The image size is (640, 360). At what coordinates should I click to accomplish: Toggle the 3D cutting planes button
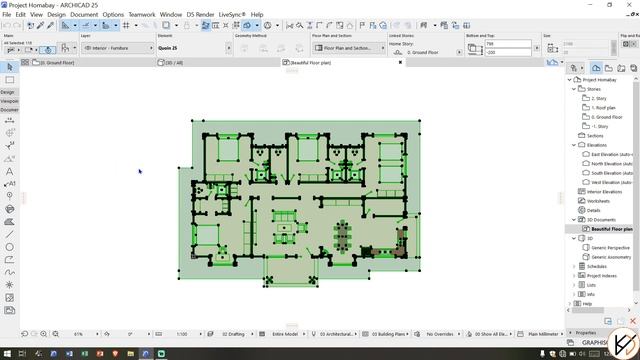247,25
